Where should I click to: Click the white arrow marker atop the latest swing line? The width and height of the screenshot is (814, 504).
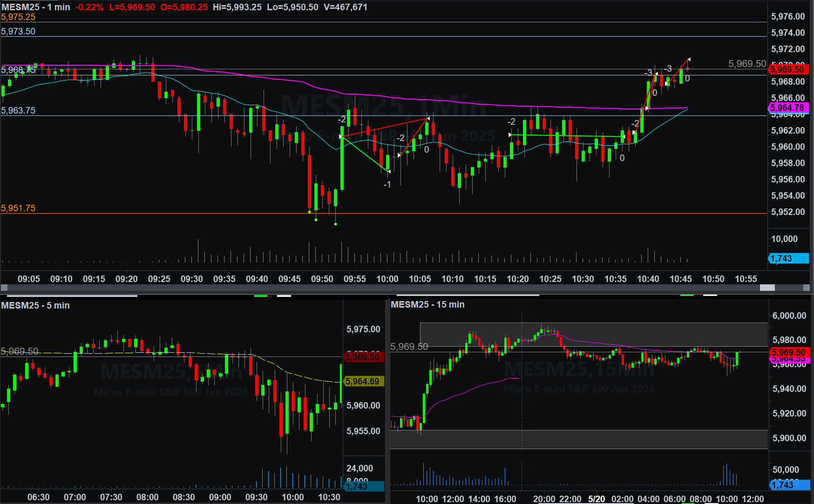[689, 59]
